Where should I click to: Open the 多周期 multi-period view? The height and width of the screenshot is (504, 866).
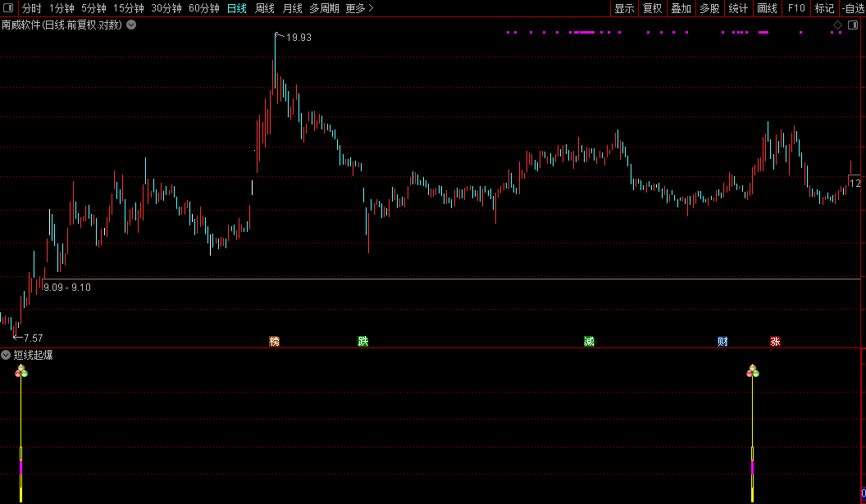coord(324,8)
